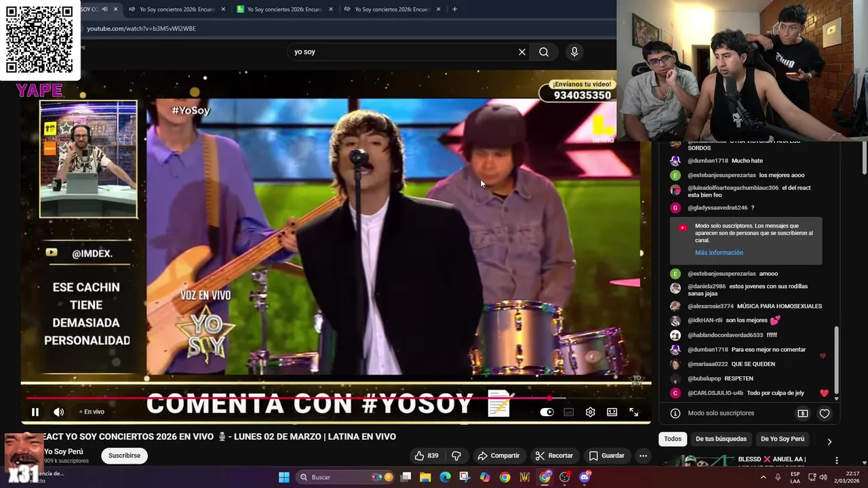Jump to live via En vivo indicator
This screenshot has height=488, width=868.
(92, 412)
